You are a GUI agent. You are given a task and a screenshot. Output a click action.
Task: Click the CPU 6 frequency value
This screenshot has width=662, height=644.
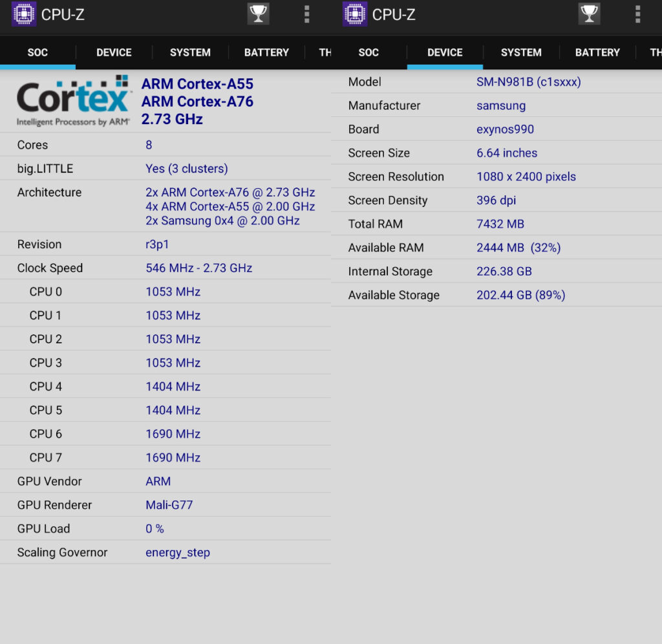[x=173, y=434]
